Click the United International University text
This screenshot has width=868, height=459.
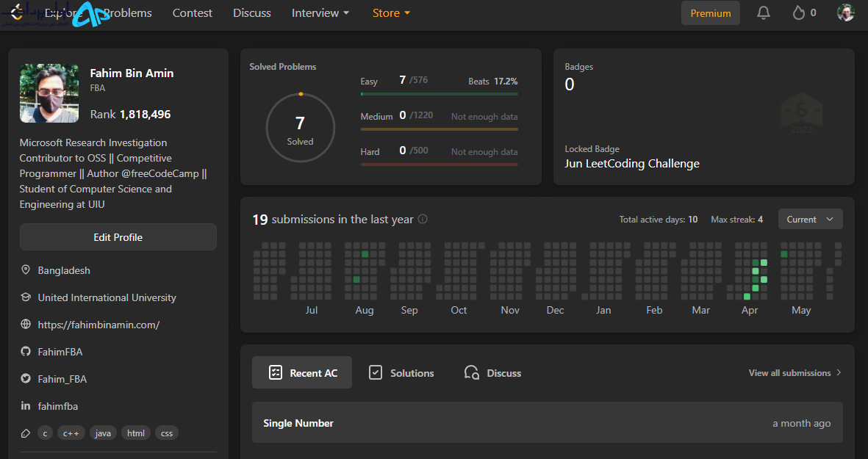[107, 297]
